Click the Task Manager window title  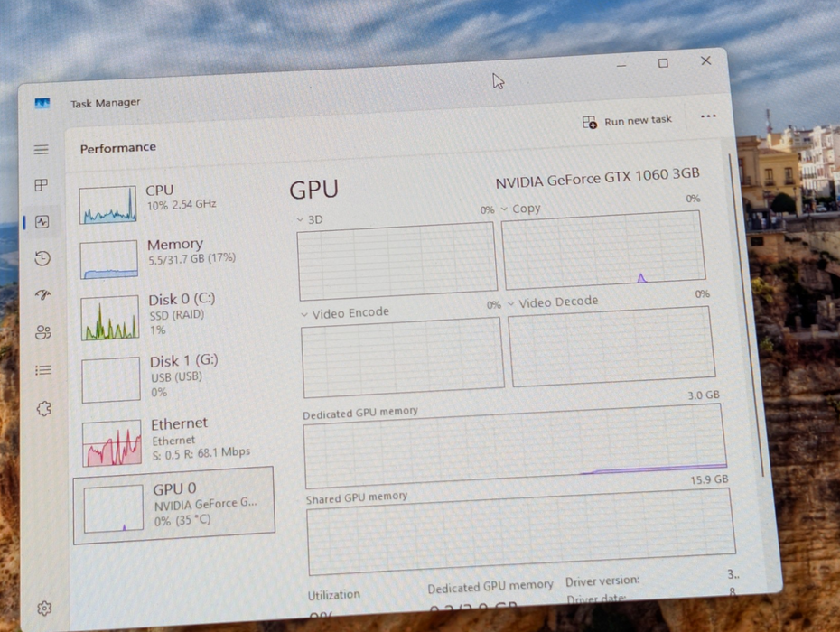point(106,103)
